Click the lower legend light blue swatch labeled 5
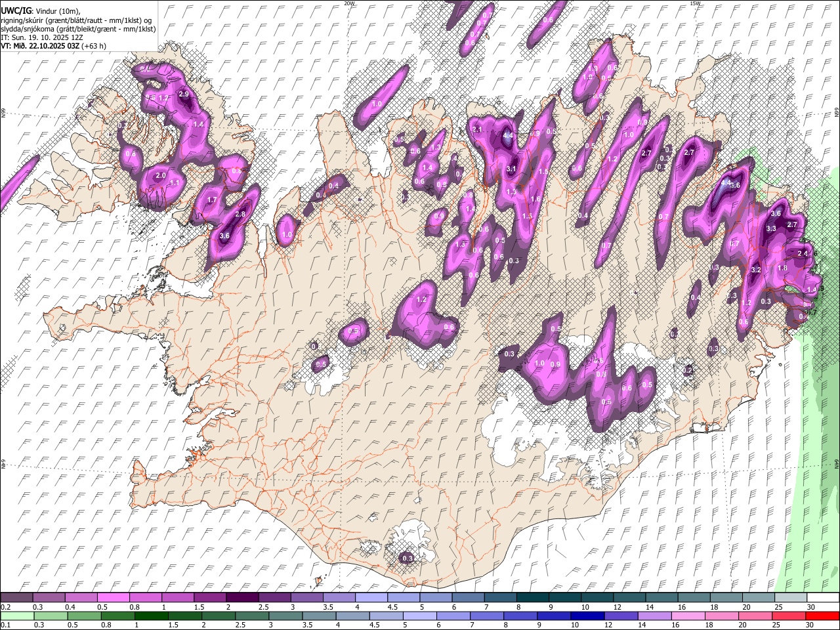 [420, 616]
